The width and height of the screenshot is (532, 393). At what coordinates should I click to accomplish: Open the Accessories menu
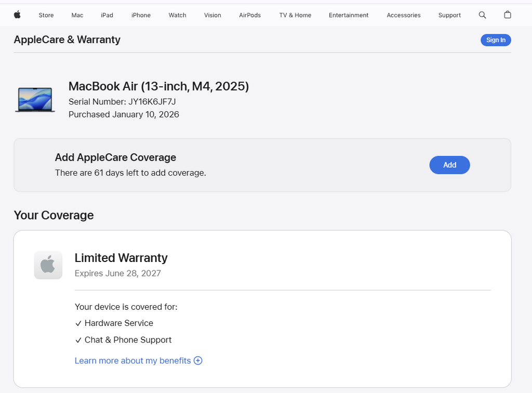click(x=403, y=15)
